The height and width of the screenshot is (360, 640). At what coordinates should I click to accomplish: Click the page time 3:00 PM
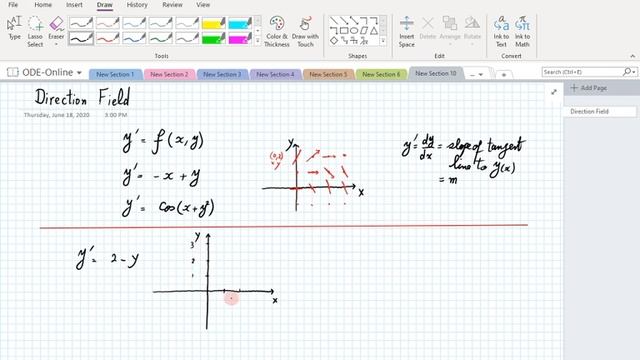(x=116, y=115)
